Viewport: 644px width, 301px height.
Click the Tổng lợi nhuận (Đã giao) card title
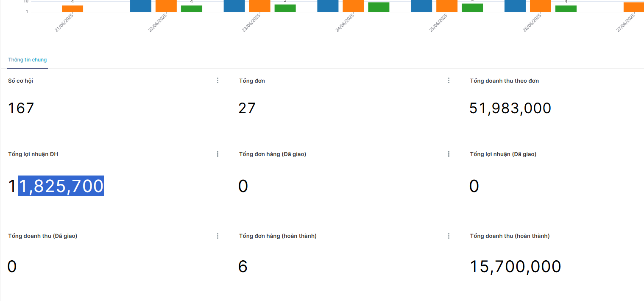503,154
